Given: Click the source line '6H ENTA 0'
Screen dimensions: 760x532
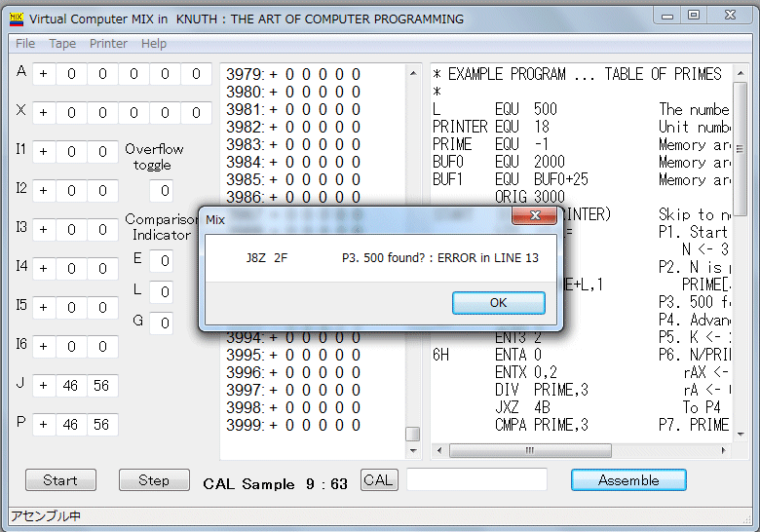Looking at the screenshot, I should click(x=487, y=355).
